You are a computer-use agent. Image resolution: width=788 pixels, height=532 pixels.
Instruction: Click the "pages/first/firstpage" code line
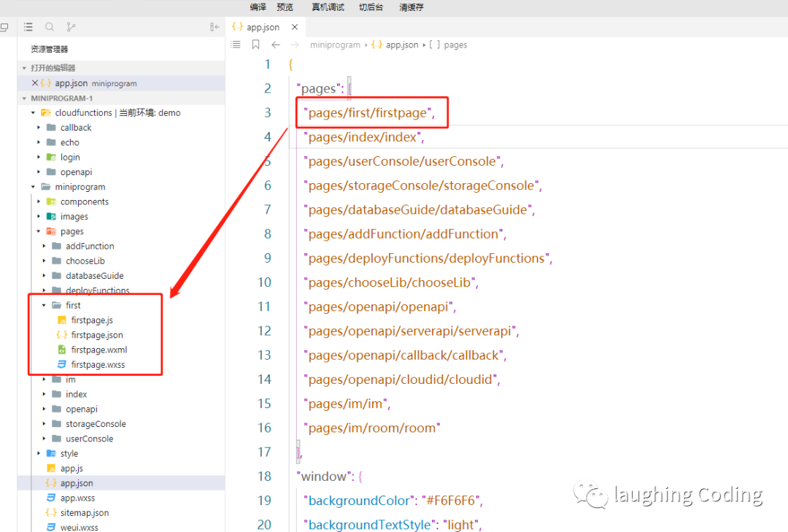coord(369,112)
